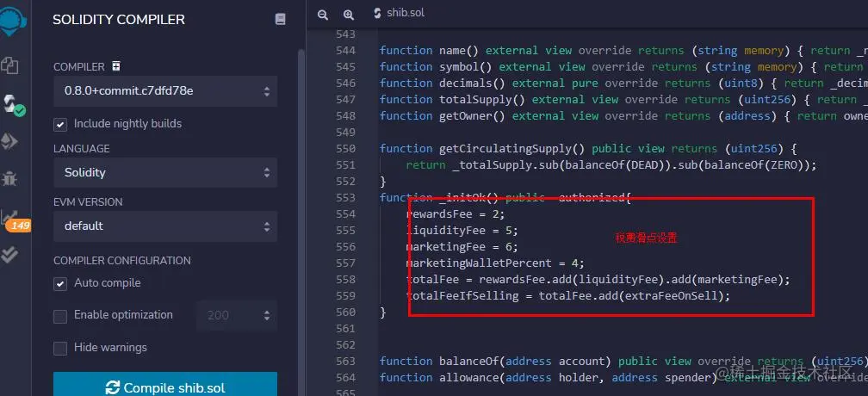Click the liquidityFee = 5 code line
Screen dimensions: 868x396
click(x=462, y=231)
